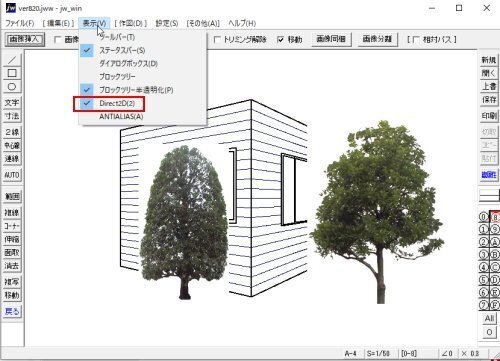Uncheck the 移動 checkbox

tap(281, 40)
